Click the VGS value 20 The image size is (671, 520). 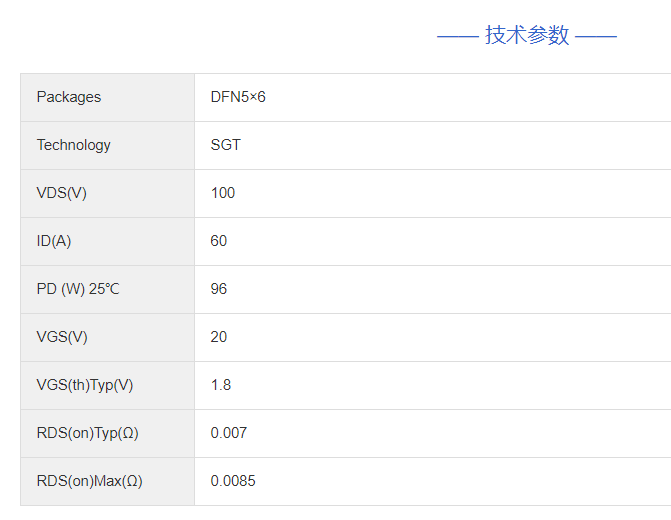click(x=219, y=337)
